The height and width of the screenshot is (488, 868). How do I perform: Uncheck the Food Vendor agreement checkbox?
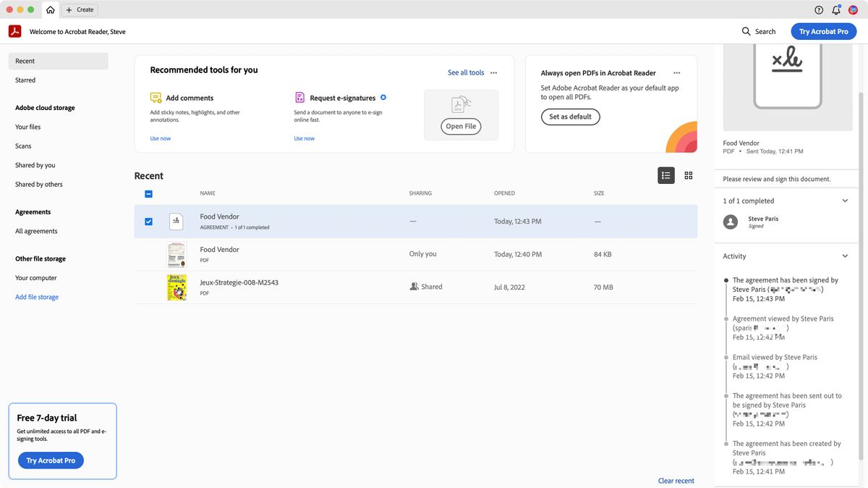[148, 222]
